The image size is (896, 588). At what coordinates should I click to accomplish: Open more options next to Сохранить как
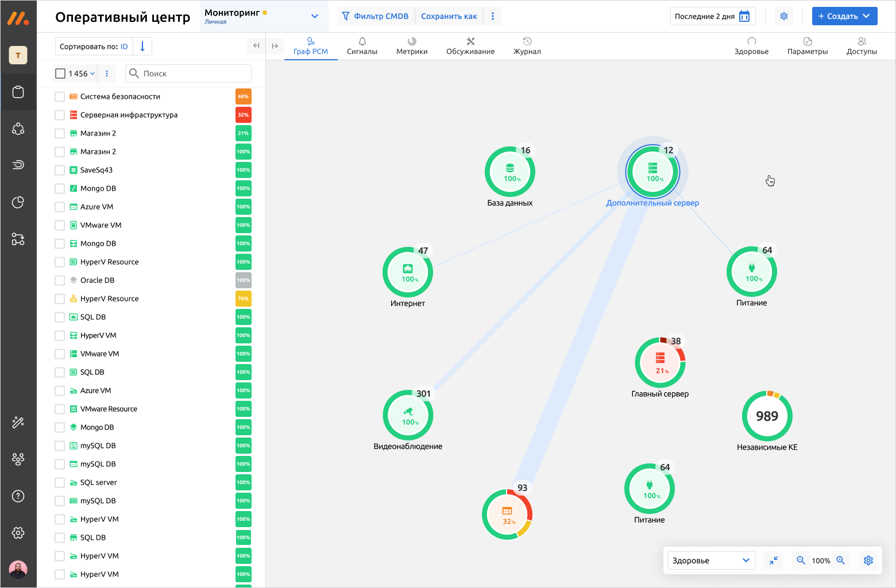pos(493,16)
